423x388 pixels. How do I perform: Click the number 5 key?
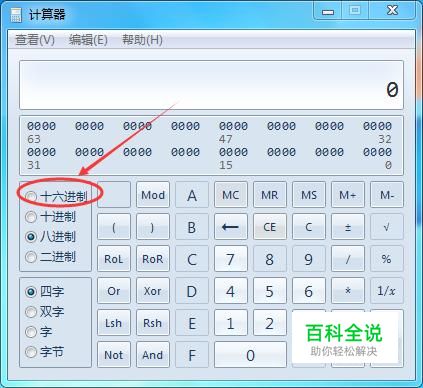[x=270, y=291]
